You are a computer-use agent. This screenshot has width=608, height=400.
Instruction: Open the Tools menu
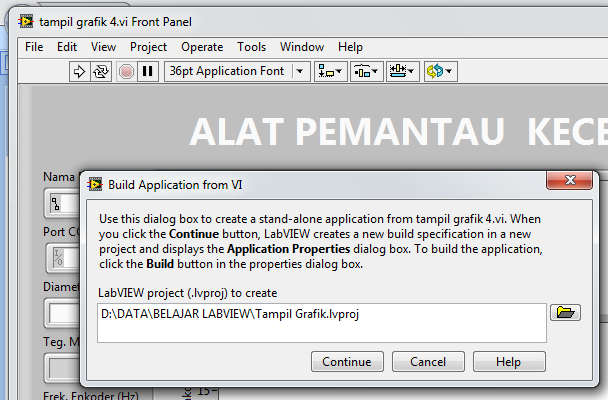252,47
